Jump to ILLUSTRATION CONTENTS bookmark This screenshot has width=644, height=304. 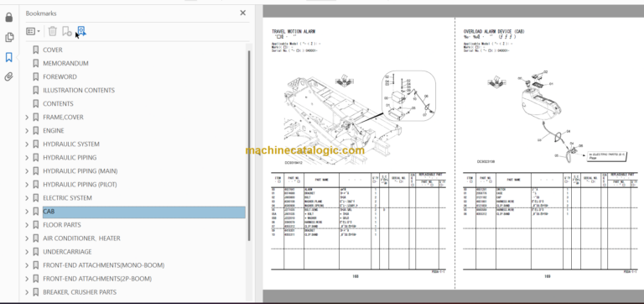pyautogui.click(x=79, y=90)
